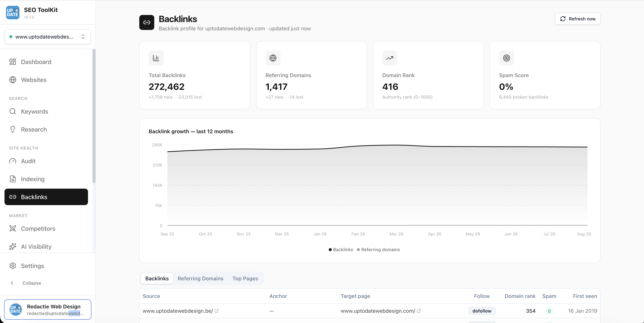Viewport: 644px width, 323px height.
Task: Toggle Referring domains series in legend
Action: click(x=378, y=249)
